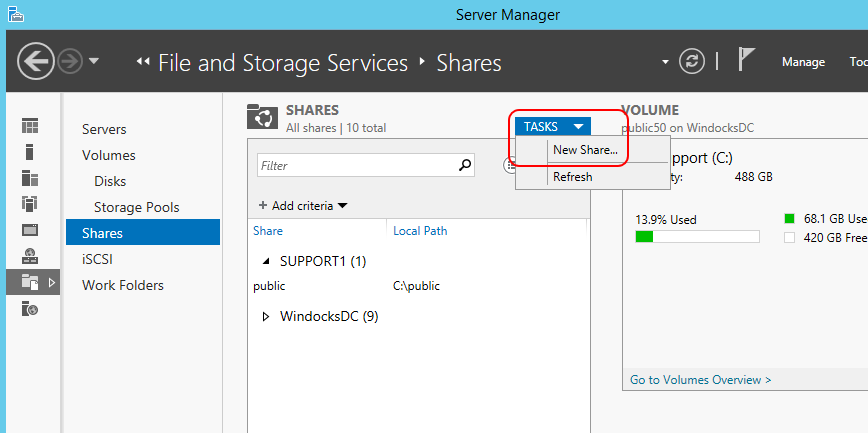Image resolution: width=868 pixels, height=433 pixels.
Task: Expand the WindocksDC group
Action: 266,317
